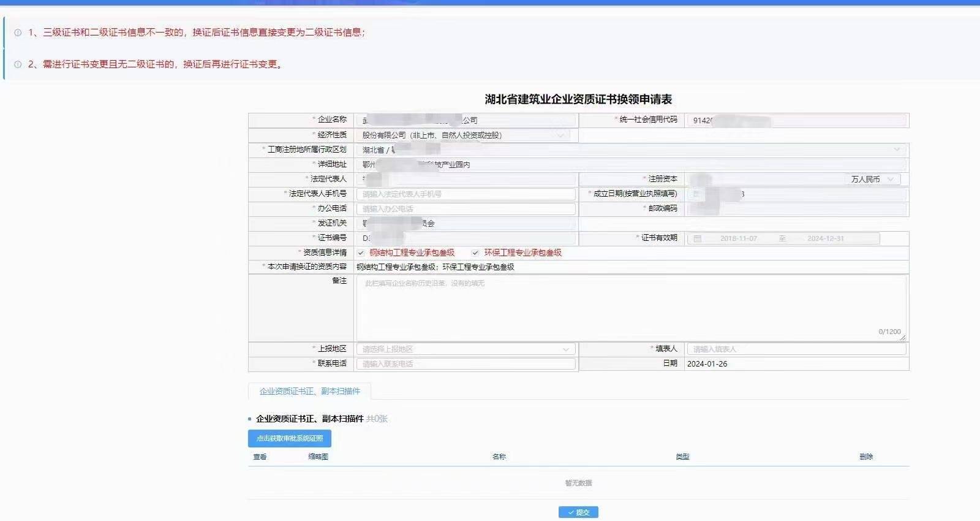Click calendar icon in 证书有效期 field

point(697,238)
